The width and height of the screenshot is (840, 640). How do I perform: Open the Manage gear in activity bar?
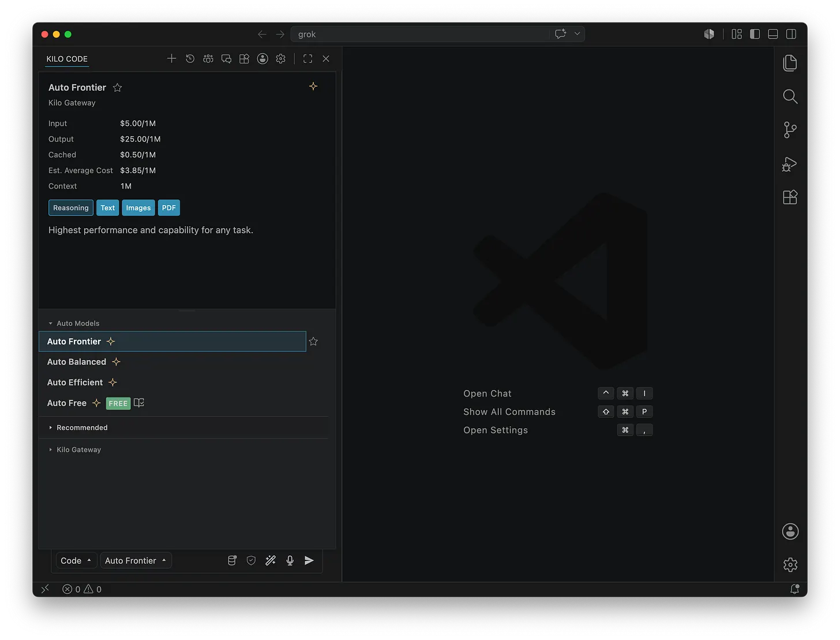click(x=790, y=564)
